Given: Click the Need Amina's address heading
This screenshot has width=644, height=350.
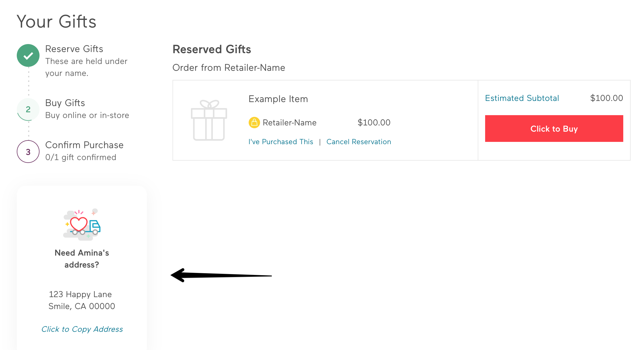Looking at the screenshot, I should click(x=82, y=259).
